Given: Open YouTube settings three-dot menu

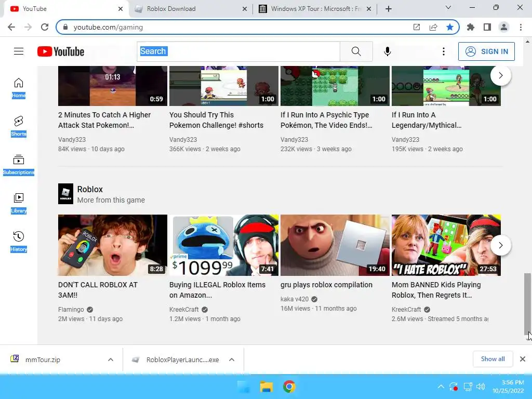Looking at the screenshot, I should (444, 51).
